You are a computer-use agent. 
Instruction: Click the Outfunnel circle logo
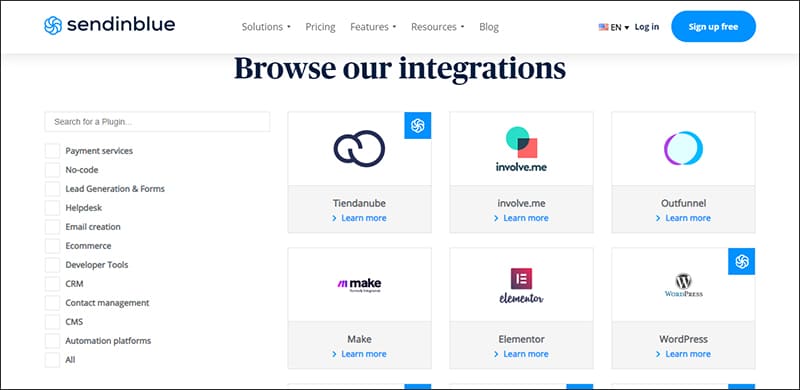click(x=683, y=149)
